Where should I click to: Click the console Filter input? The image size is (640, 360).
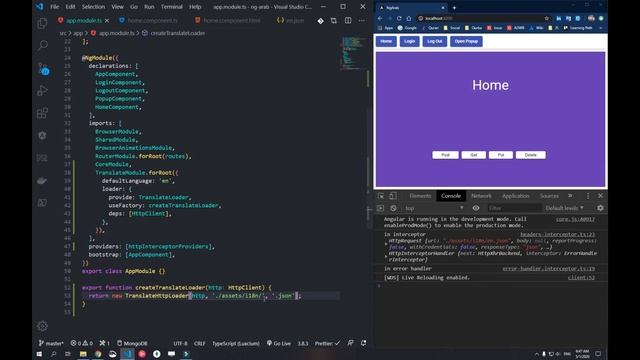point(514,208)
